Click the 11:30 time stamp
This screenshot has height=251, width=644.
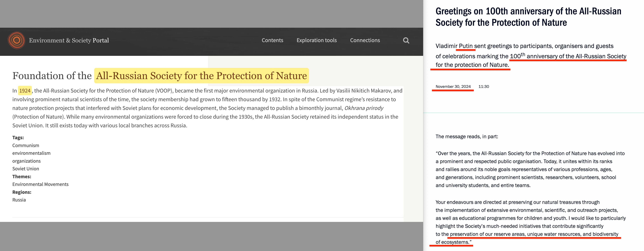[x=484, y=87]
